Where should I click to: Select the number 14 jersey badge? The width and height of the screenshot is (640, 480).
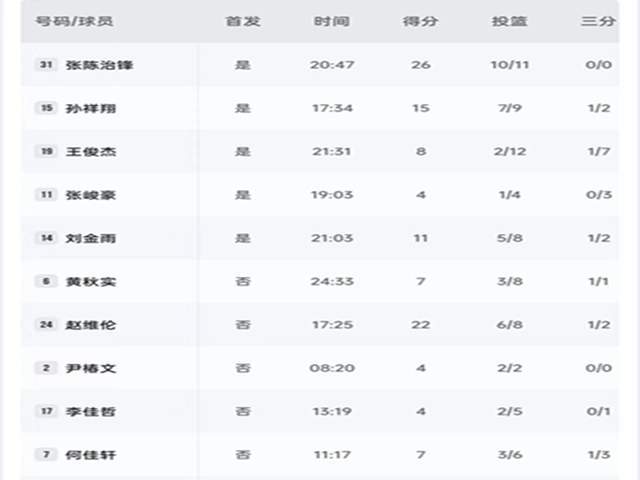click(x=45, y=238)
